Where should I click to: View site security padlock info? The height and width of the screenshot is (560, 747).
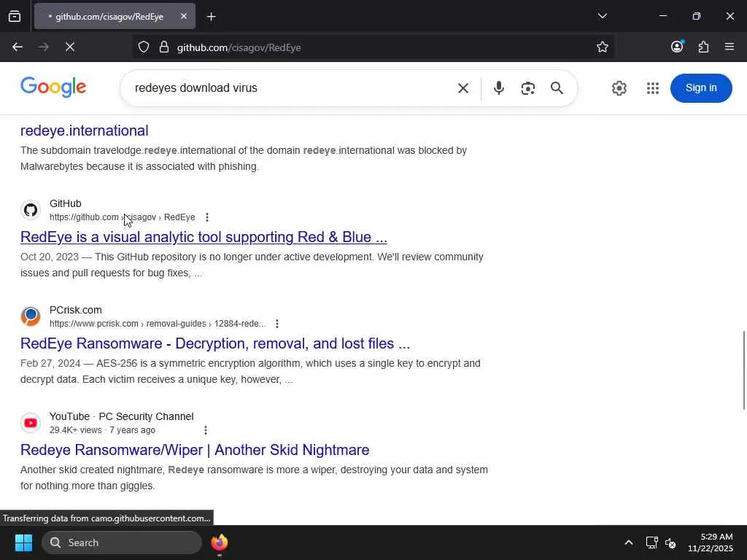coord(164,47)
